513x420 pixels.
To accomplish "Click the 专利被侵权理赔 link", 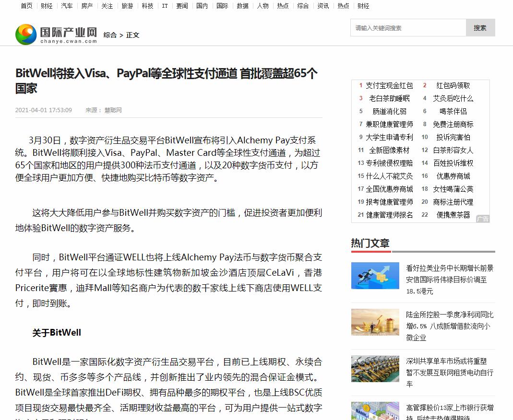I will tap(389, 163).
